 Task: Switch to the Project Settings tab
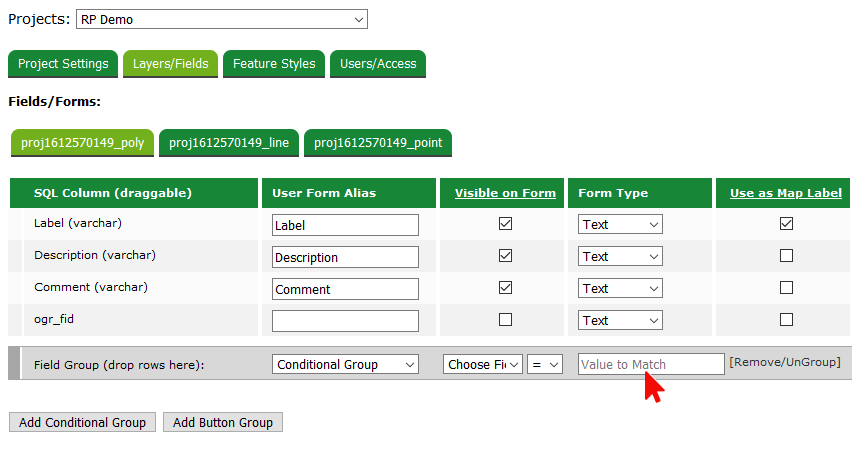click(63, 64)
